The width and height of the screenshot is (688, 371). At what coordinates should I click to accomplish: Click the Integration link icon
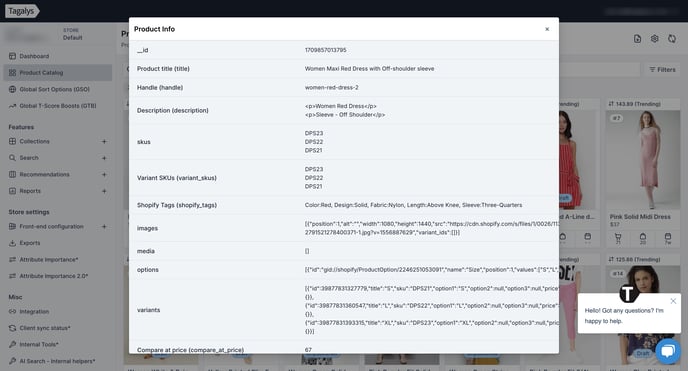pyautogui.click(x=12, y=312)
